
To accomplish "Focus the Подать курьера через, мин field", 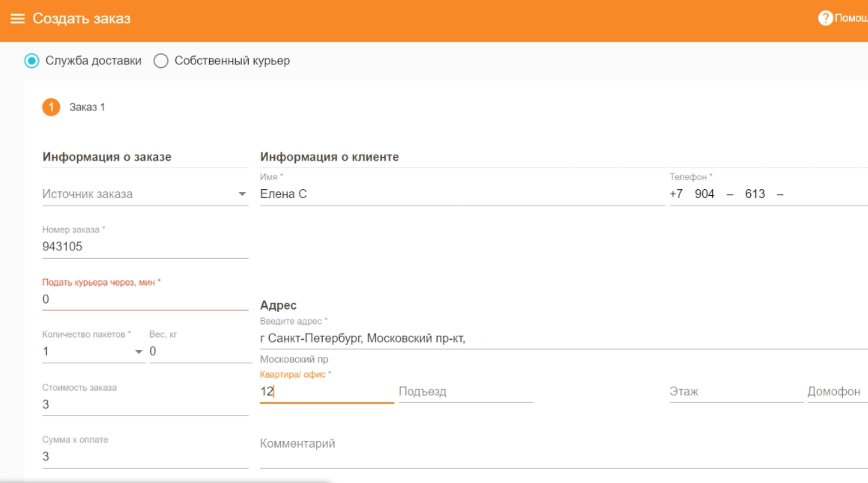I will coord(145,299).
